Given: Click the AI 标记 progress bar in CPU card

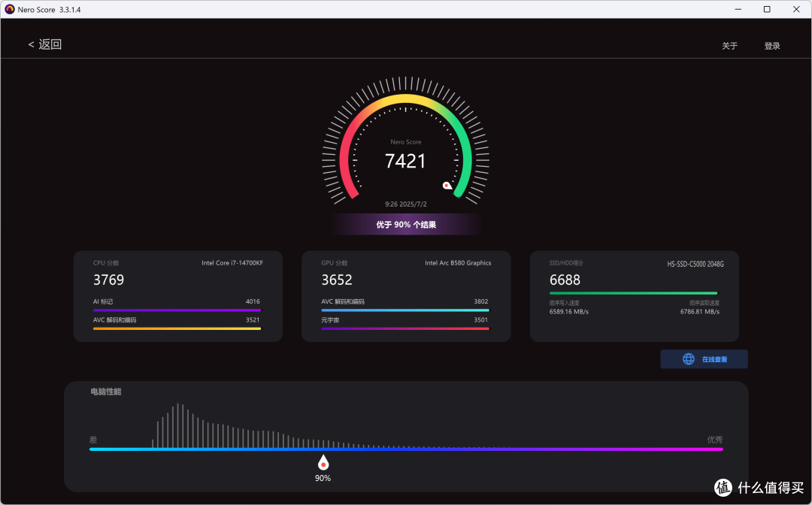Looking at the screenshot, I should coord(177,310).
